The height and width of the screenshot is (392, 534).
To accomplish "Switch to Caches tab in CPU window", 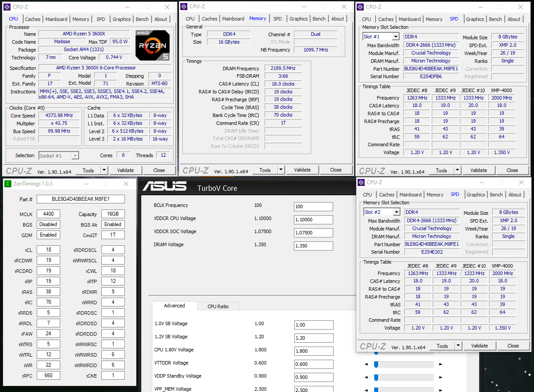I will (33, 19).
